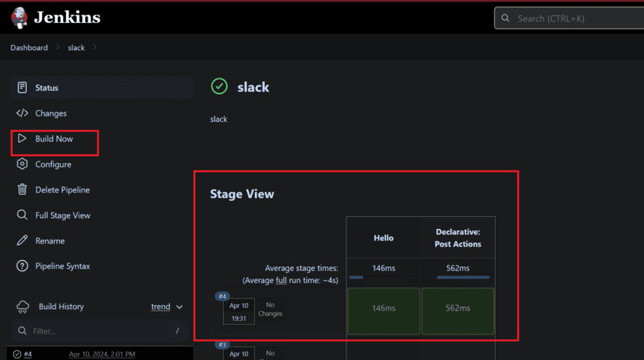Click the green success check beside slack
The width and height of the screenshot is (644, 360).
coord(219,86)
